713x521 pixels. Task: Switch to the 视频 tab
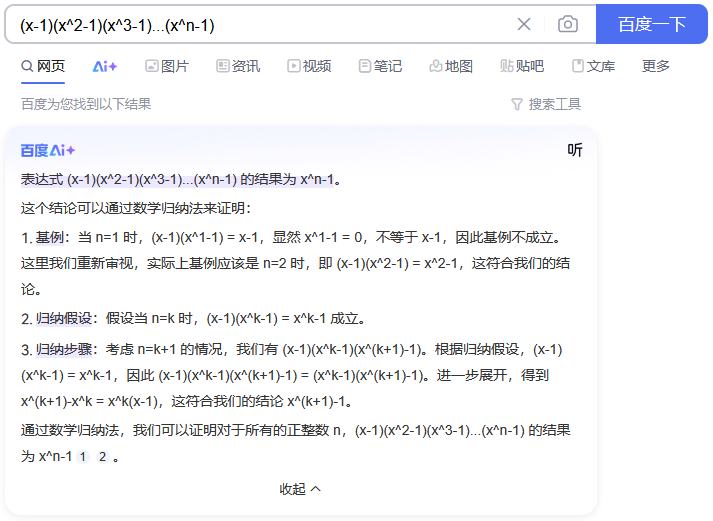point(309,66)
